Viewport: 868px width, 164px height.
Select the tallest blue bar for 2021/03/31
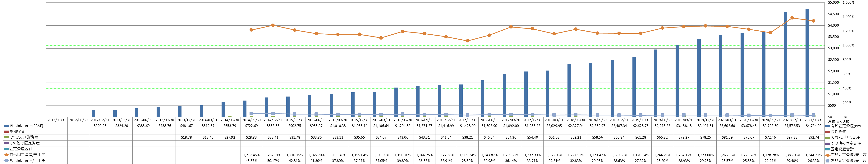pos(807,63)
